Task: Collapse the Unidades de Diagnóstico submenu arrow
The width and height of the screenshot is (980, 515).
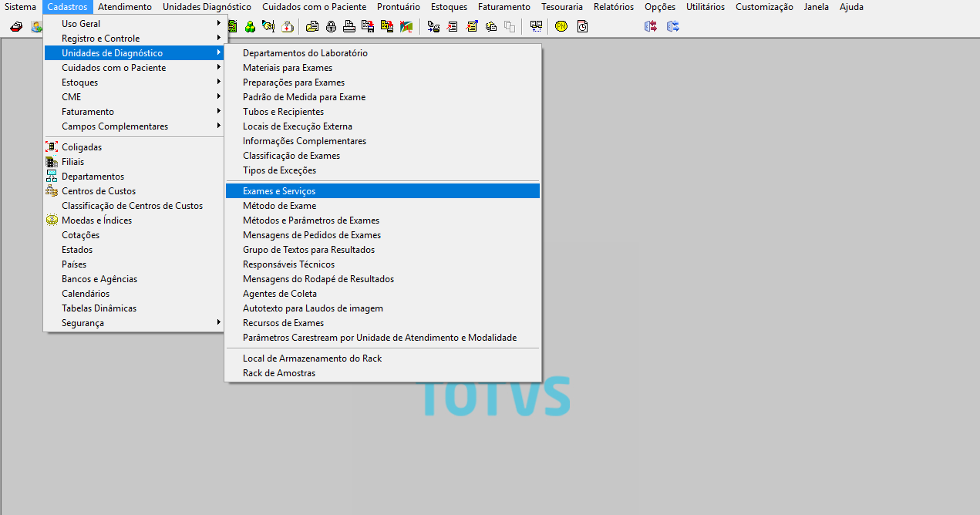Action: [219, 52]
